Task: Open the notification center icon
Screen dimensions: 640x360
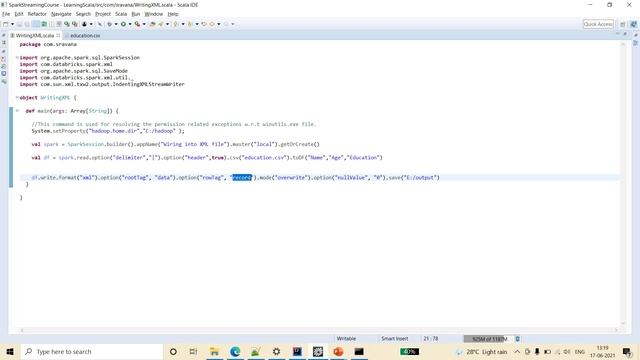Action: pos(627,351)
